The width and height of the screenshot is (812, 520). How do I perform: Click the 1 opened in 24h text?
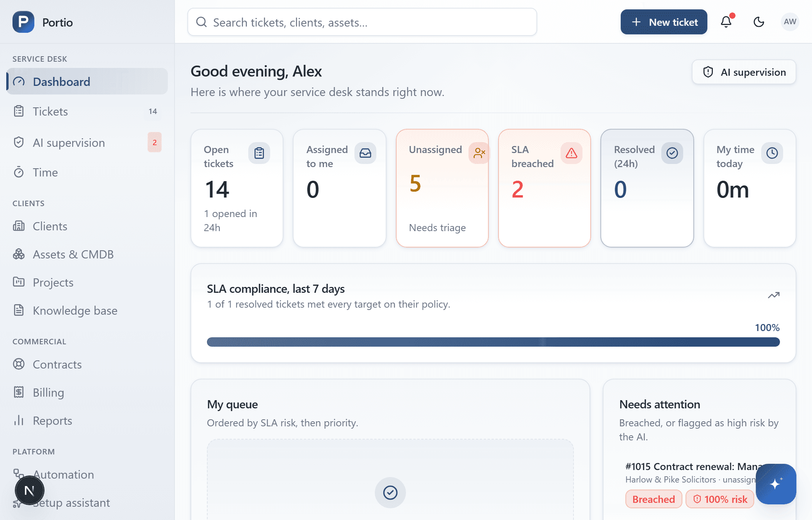tap(230, 221)
